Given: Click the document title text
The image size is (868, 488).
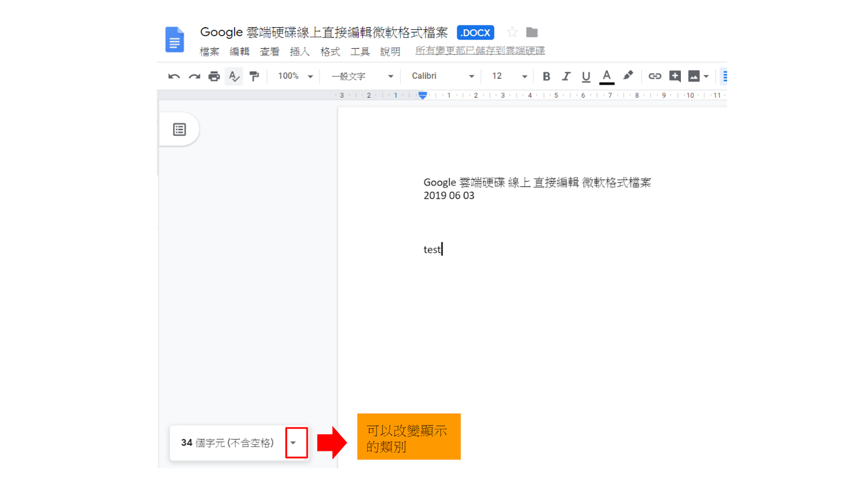Looking at the screenshot, I should [324, 33].
